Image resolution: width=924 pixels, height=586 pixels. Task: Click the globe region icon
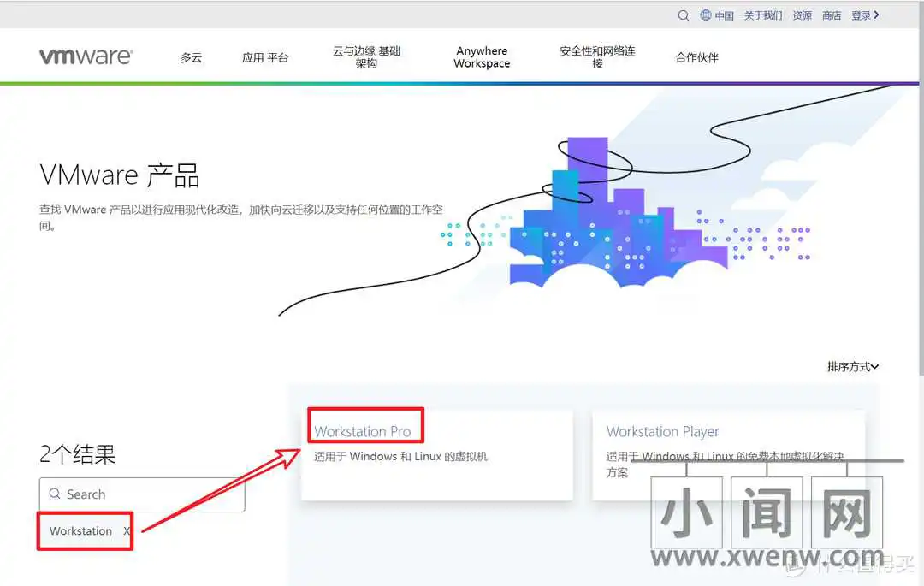click(x=705, y=15)
